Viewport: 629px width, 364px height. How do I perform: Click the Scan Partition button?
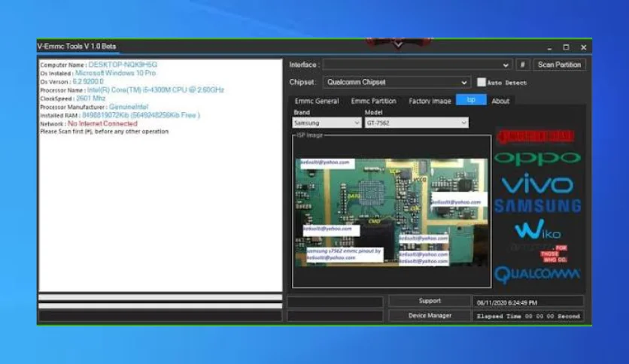click(559, 65)
